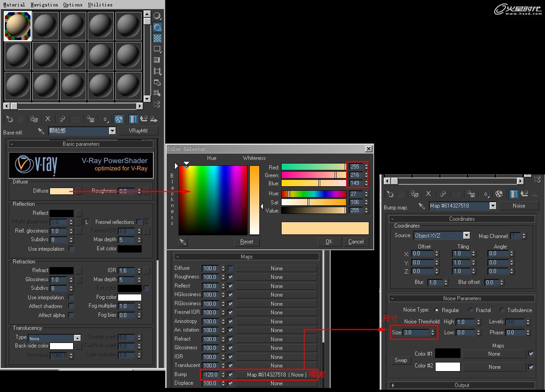Toggle the Bump map enable checkbox
The width and height of the screenshot is (545, 392).
231,375
